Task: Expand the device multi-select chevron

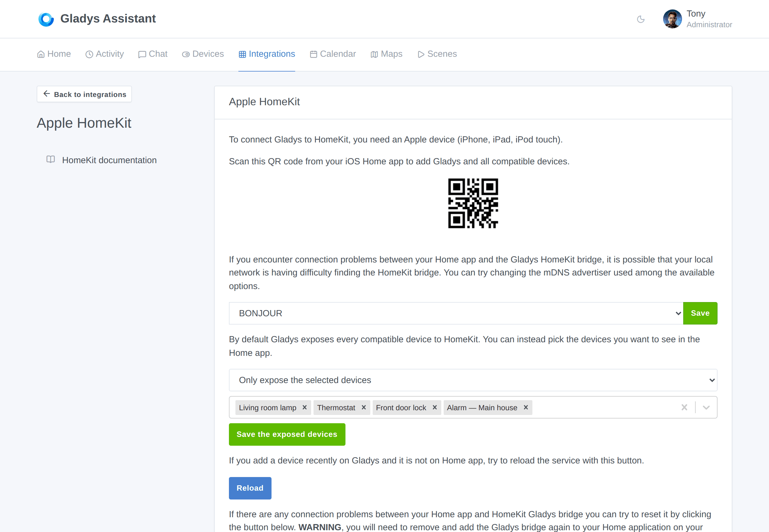Action: [706, 407]
